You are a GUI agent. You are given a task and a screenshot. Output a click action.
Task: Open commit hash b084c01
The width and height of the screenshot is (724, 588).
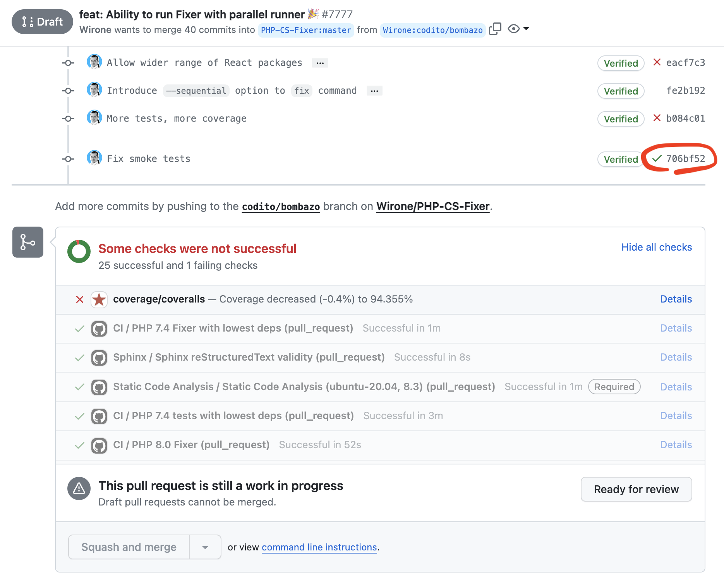[x=685, y=119]
